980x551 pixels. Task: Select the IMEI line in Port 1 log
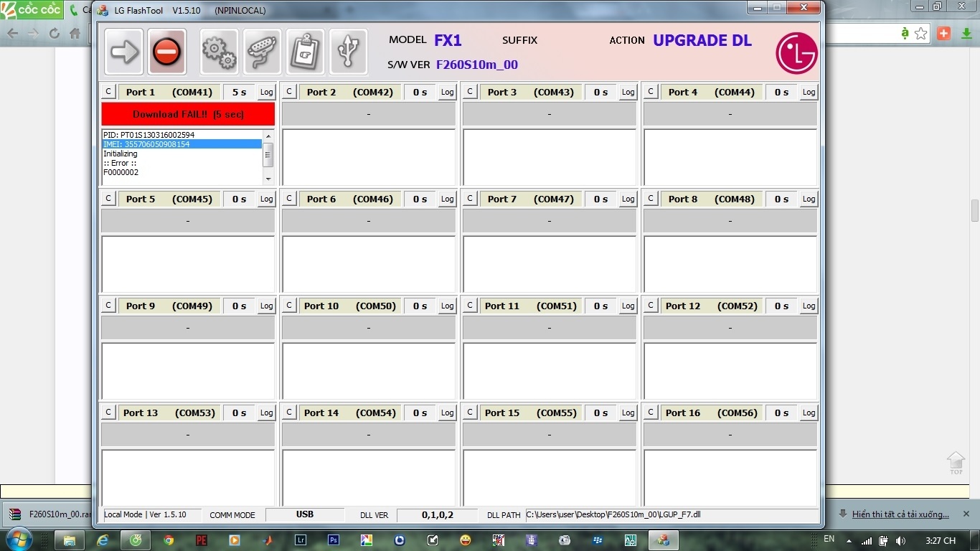[182, 144]
